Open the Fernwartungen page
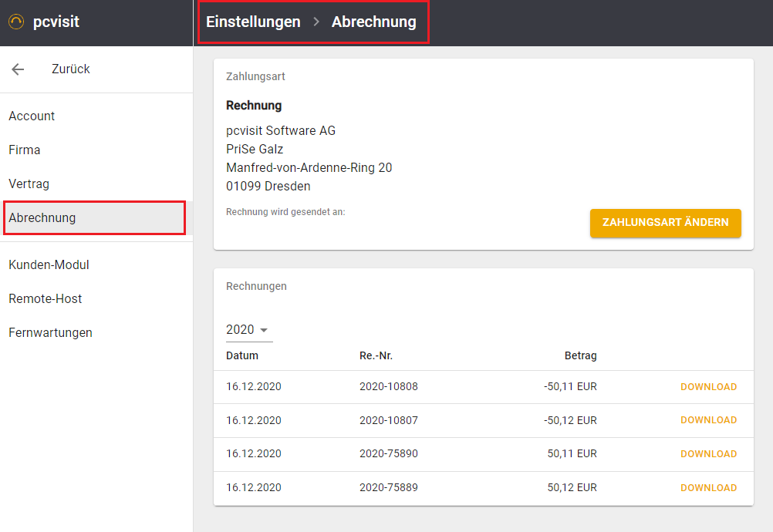The width and height of the screenshot is (773, 532). click(x=50, y=332)
